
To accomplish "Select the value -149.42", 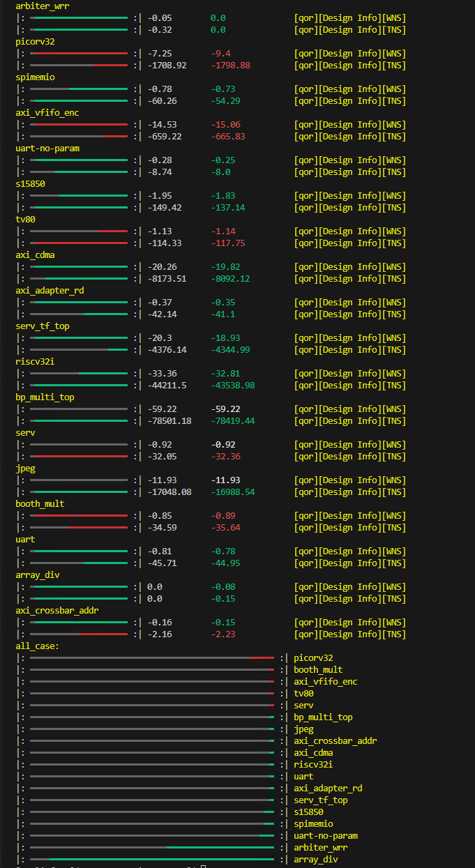I will tap(164, 208).
